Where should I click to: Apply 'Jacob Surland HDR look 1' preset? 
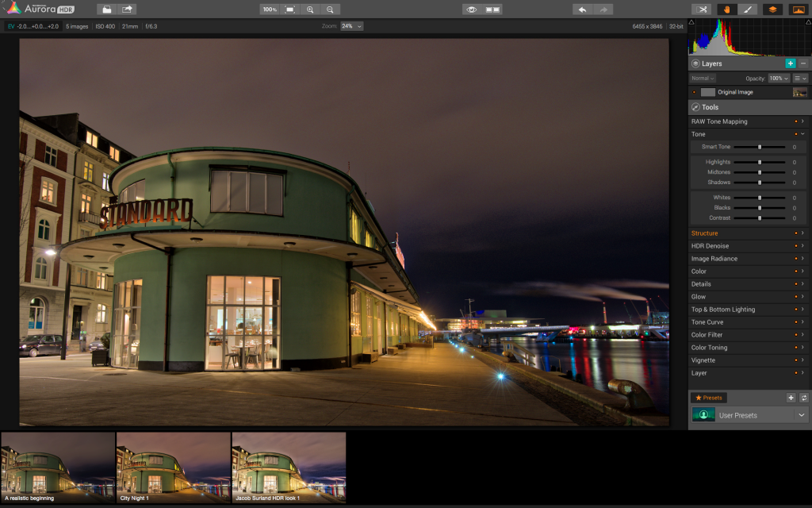(289, 468)
